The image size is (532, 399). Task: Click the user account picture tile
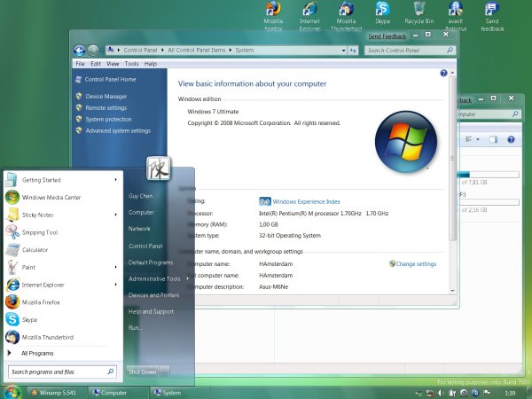pos(158,168)
